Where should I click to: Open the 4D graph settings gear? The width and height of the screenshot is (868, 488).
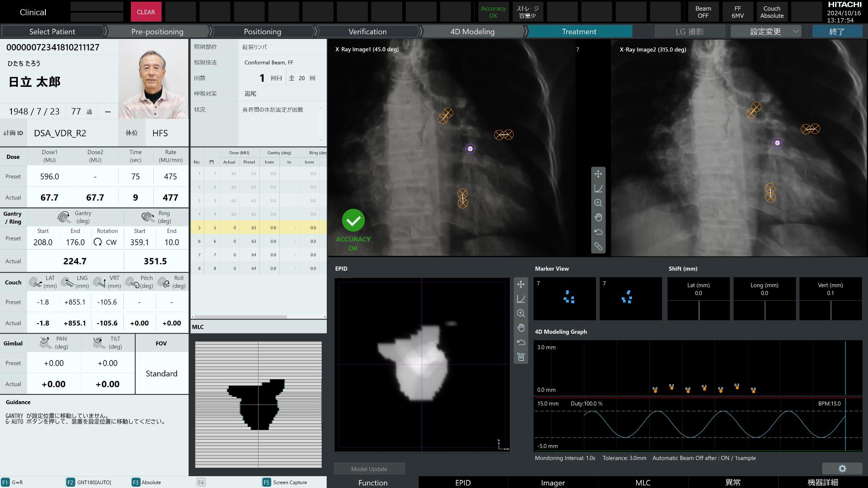tap(842, 468)
